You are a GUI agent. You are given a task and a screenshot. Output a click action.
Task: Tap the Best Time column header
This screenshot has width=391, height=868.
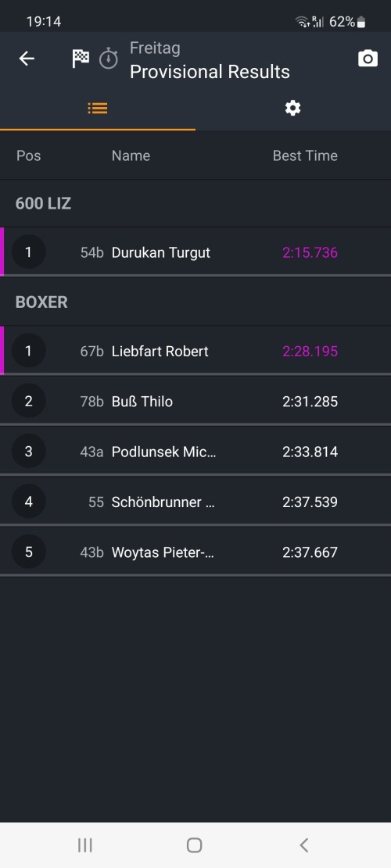pos(305,155)
